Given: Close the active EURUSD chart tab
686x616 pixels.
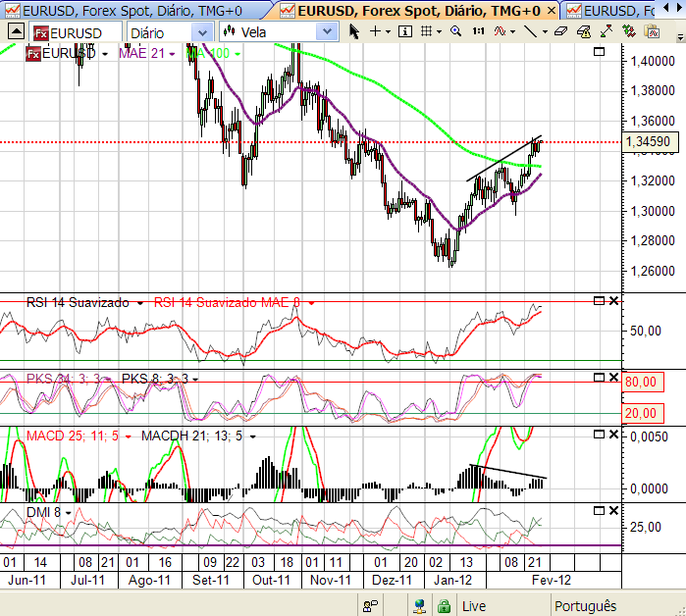Looking at the screenshot, I should (551, 10).
